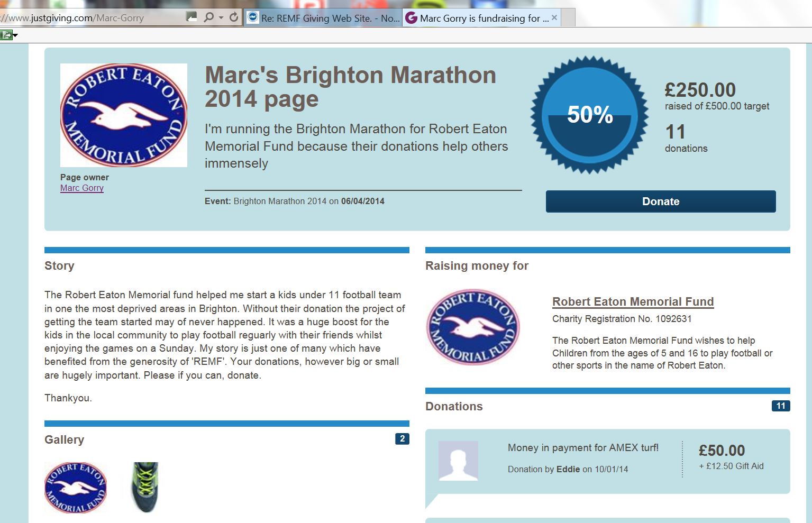Click the Donate button
Image resolution: width=812 pixels, height=523 pixels.
coord(661,201)
